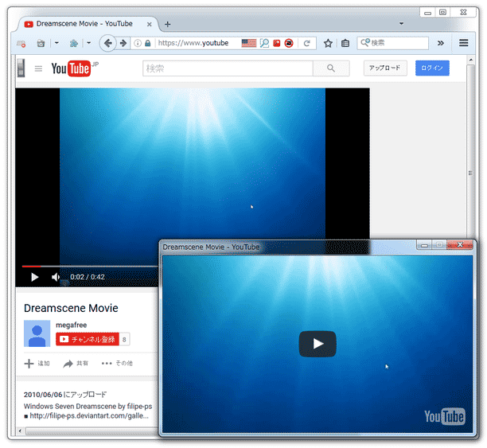The height and width of the screenshot is (448, 487).
Task: Click the leftmost toolbar icon with red dot
Action: pyautogui.click(x=21, y=44)
